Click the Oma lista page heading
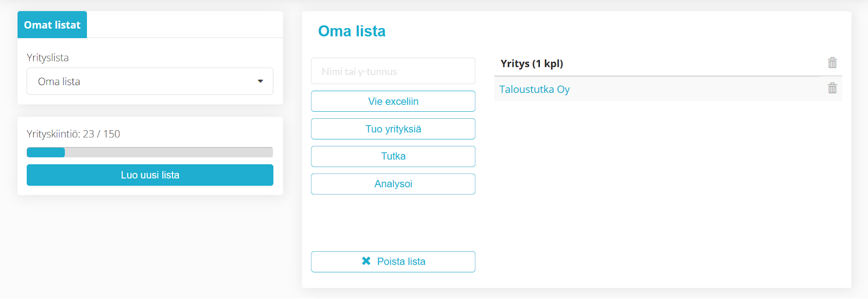 click(x=352, y=31)
